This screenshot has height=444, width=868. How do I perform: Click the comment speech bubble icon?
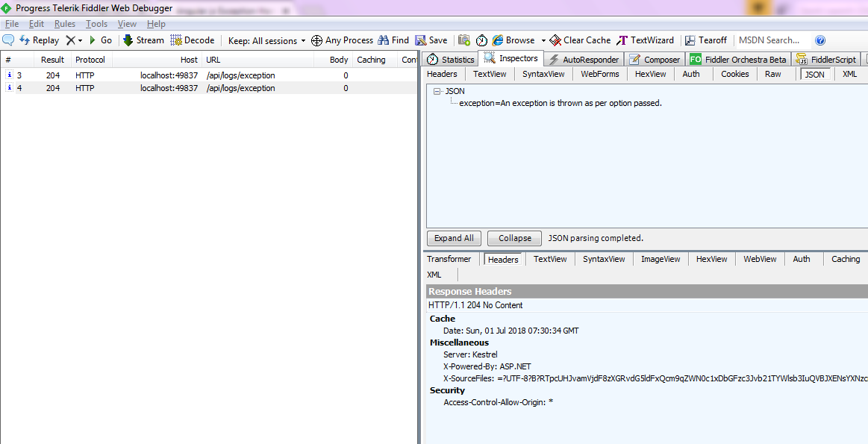point(8,40)
